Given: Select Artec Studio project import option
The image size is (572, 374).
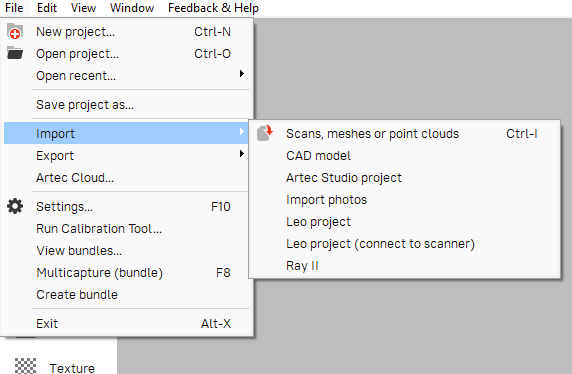Looking at the screenshot, I should tap(405, 178).
